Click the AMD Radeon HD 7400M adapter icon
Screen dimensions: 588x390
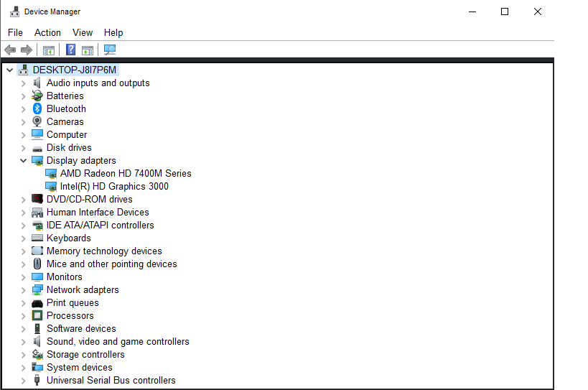click(x=51, y=174)
